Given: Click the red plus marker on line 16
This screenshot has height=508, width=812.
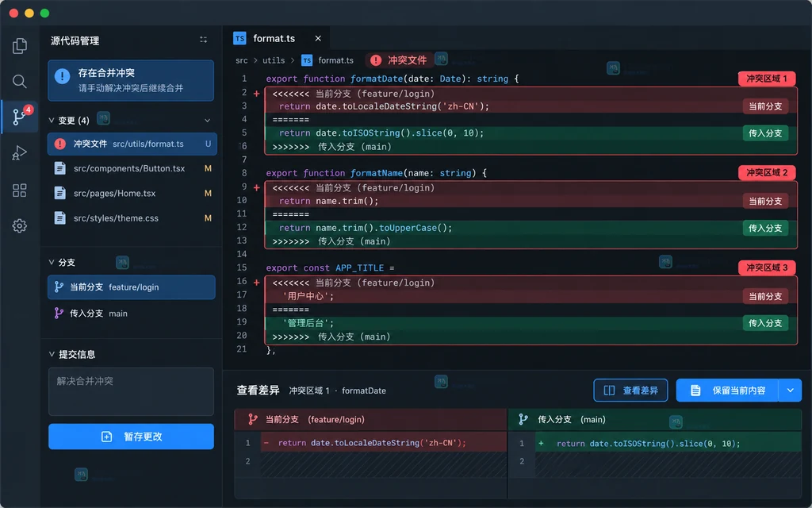Looking at the screenshot, I should point(257,283).
